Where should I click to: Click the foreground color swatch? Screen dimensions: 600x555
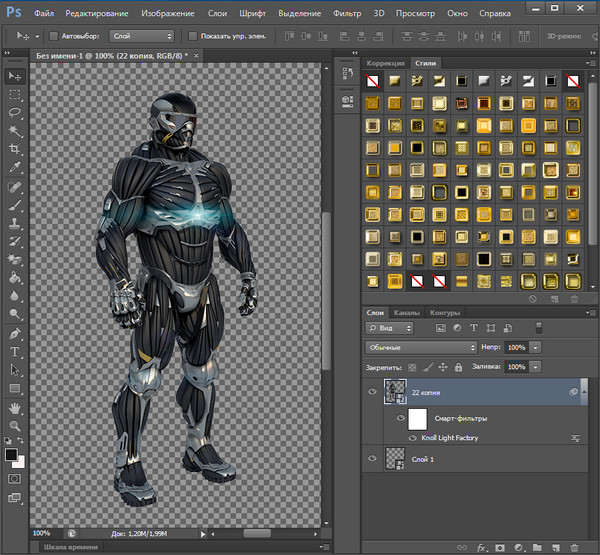(11, 455)
